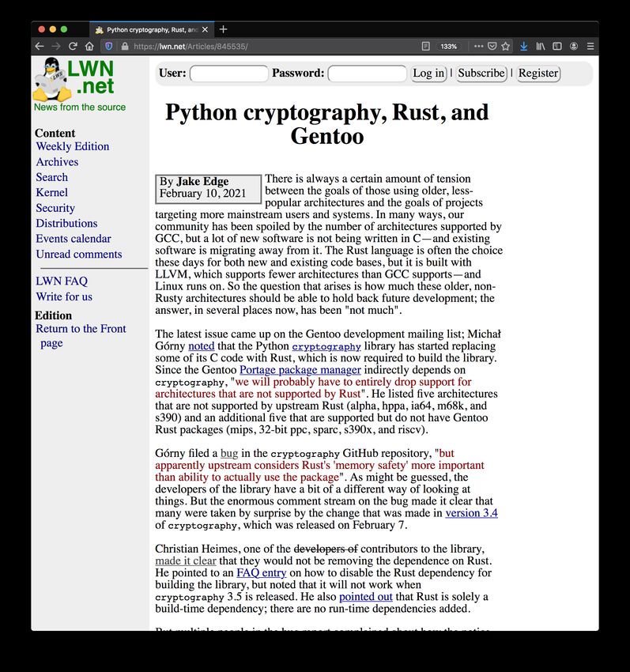Follow the 'made it clear' link
Image resolution: width=630 pixels, height=672 pixels.
pos(186,561)
